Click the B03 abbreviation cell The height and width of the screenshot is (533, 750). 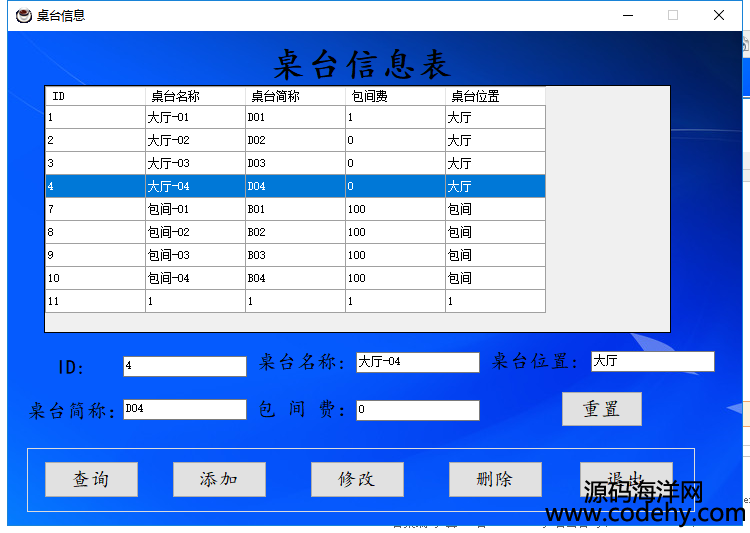pyautogui.click(x=295, y=255)
